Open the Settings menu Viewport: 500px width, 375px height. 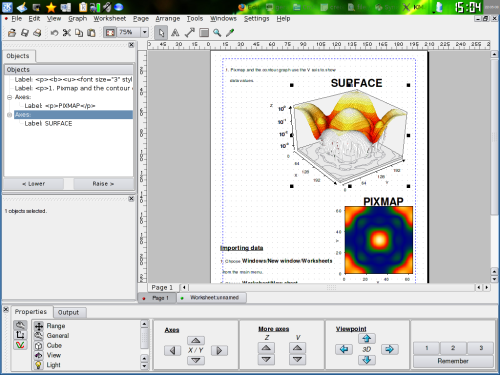click(256, 19)
